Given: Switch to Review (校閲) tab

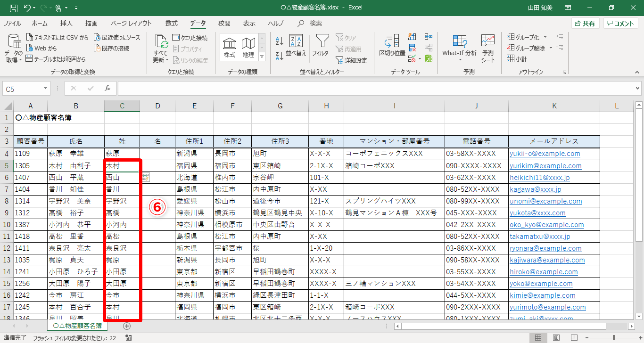Looking at the screenshot, I should click(224, 23).
